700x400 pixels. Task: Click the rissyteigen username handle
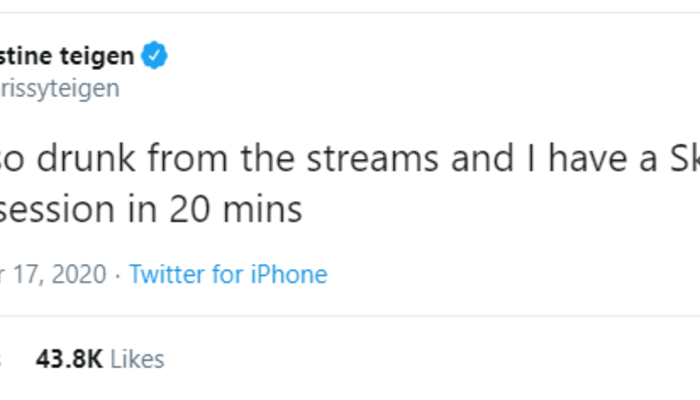60,88
